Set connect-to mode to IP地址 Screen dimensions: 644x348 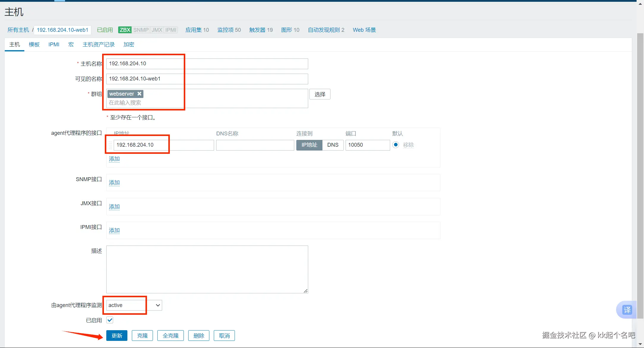pyautogui.click(x=309, y=145)
